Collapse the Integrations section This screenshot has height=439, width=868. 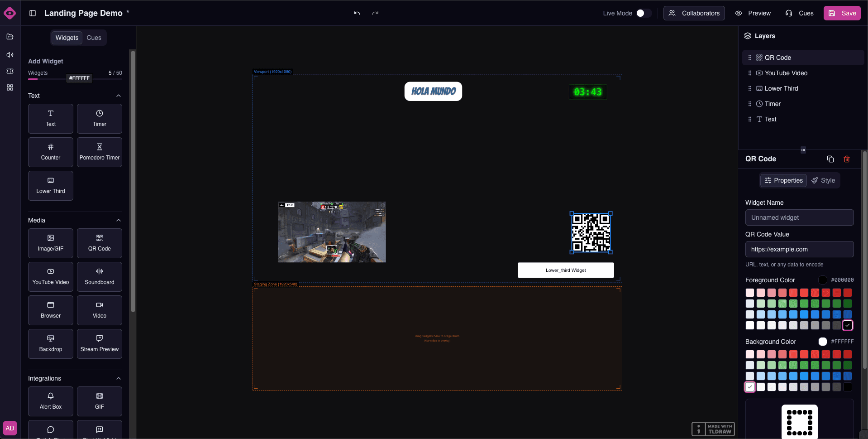[x=118, y=378]
